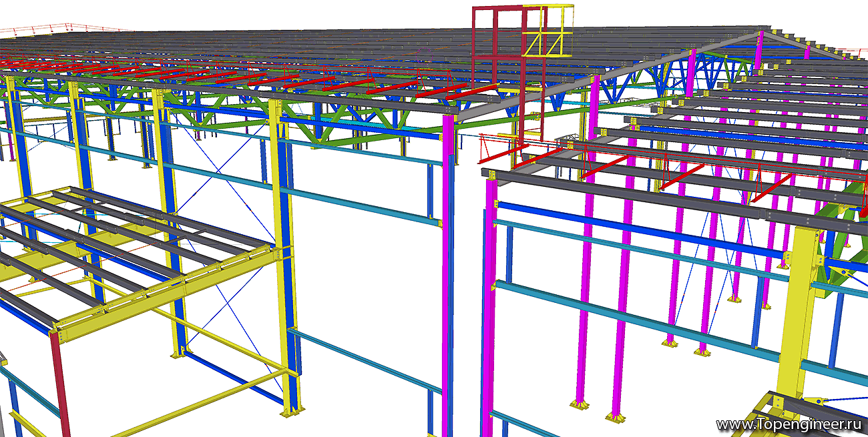Select the yellow frame beside the red roof tower
The height and width of the screenshot is (437, 868).
pyautogui.click(x=548, y=30)
